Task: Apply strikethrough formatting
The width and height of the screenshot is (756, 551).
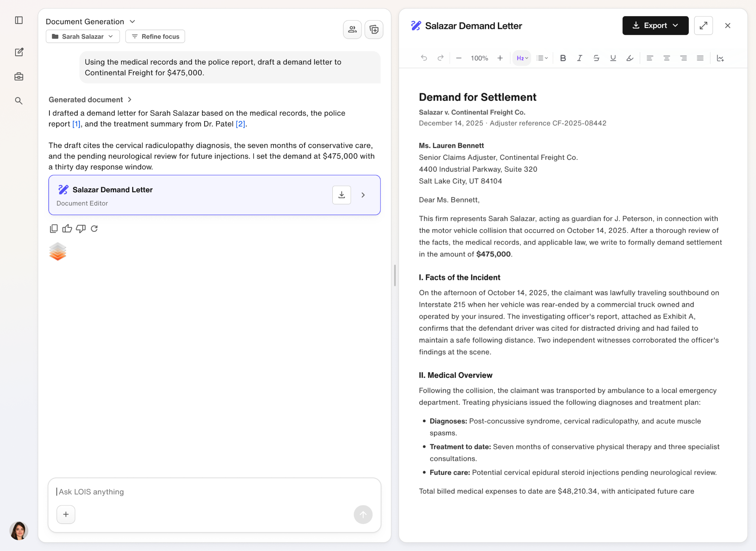Action: pos(596,58)
